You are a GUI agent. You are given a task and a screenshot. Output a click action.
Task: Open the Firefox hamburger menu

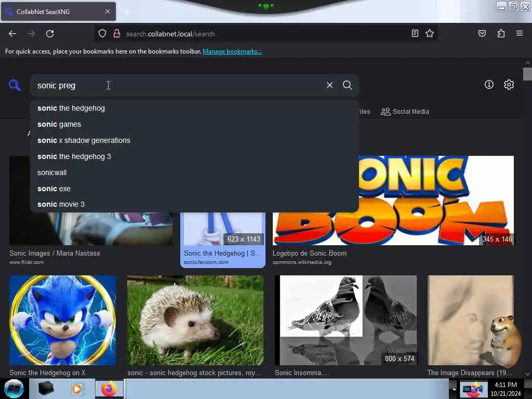point(519,33)
